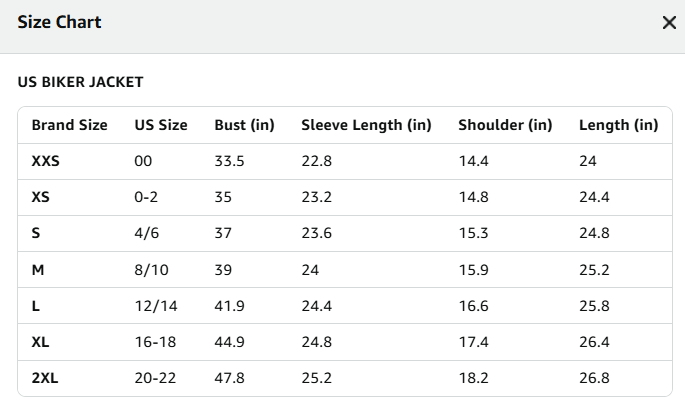685x409 pixels.
Task: Select the L brand size cell
Action: (x=36, y=306)
